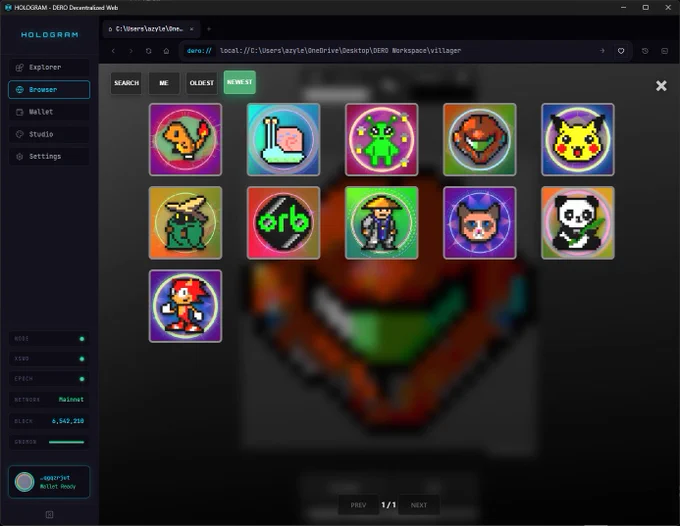The height and width of the screenshot is (526, 680).
Task: Open the Studio section
Action: pyautogui.click(x=49, y=134)
